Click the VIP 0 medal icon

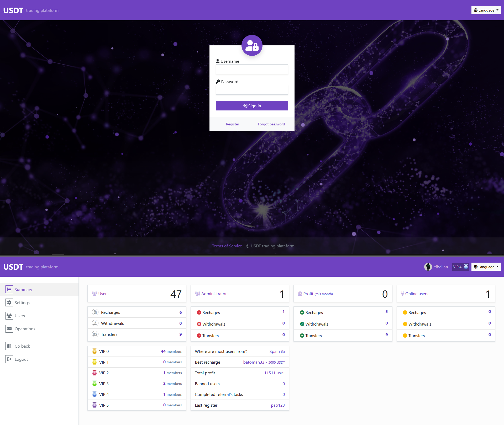tap(94, 351)
